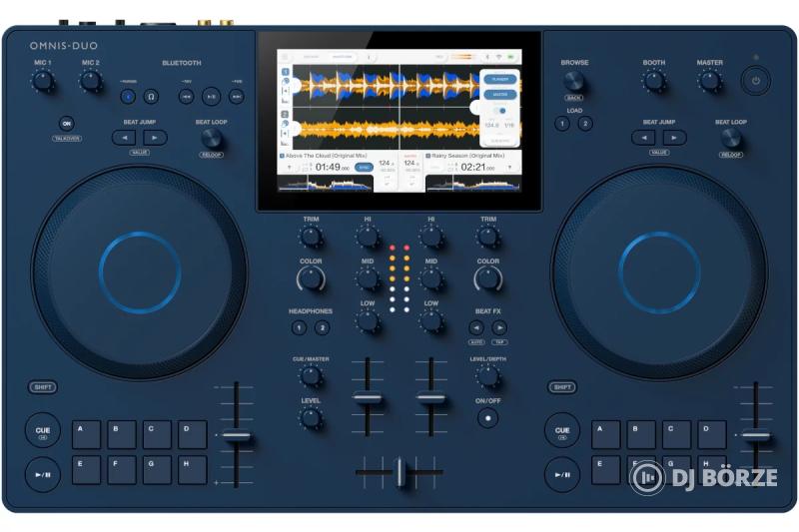The image size is (799, 532).
Task: Trigger left deck performance pad B
Action: (x=121, y=434)
